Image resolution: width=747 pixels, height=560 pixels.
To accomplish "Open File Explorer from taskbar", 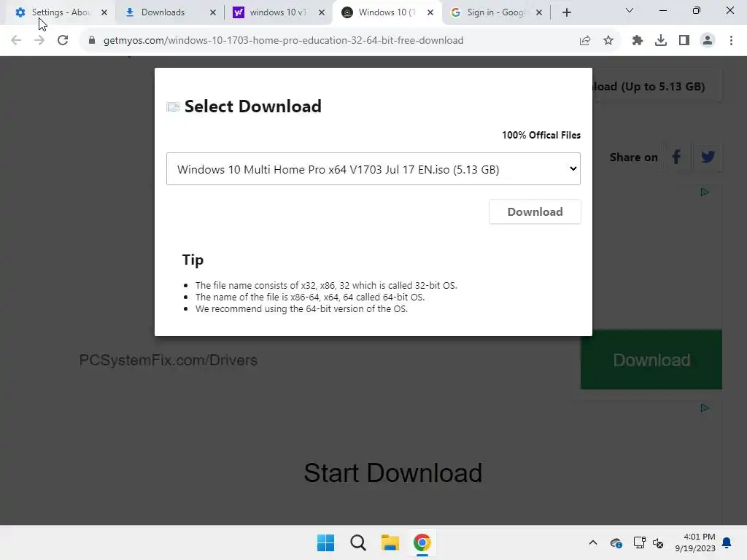I will click(x=390, y=542).
